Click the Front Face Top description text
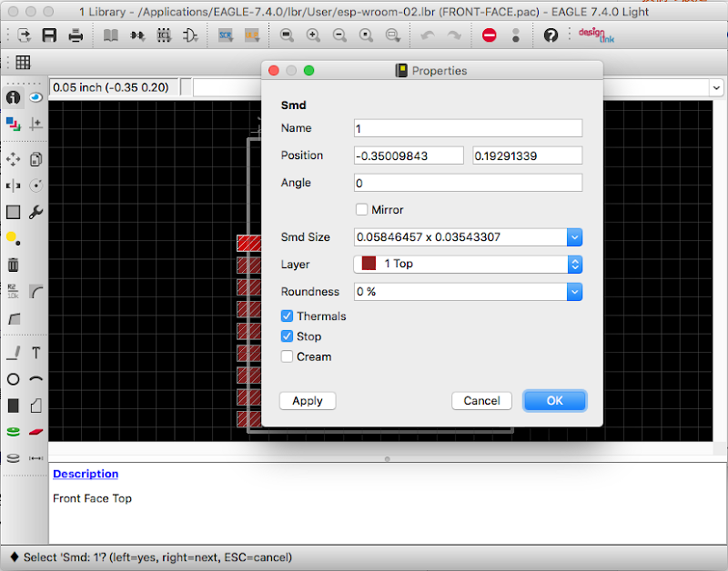This screenshot has width=728, height=571. 93,498
